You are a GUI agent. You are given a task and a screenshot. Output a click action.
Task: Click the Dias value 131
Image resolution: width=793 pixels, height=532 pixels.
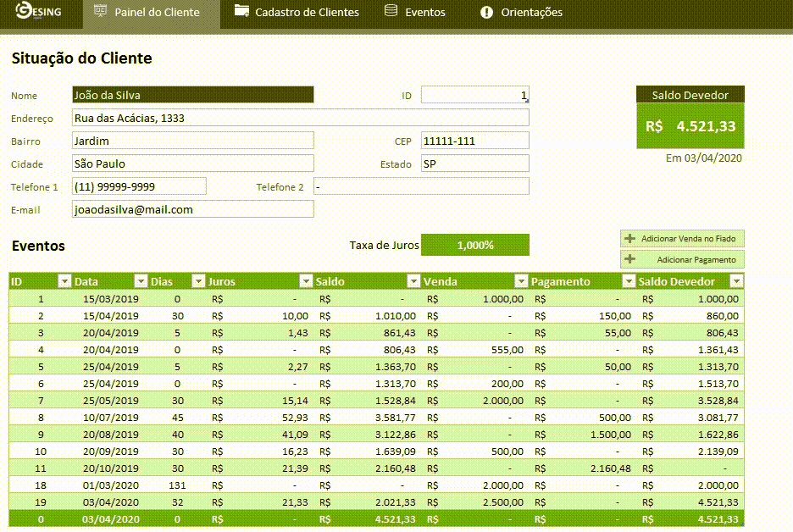click(x=177, y=485)
